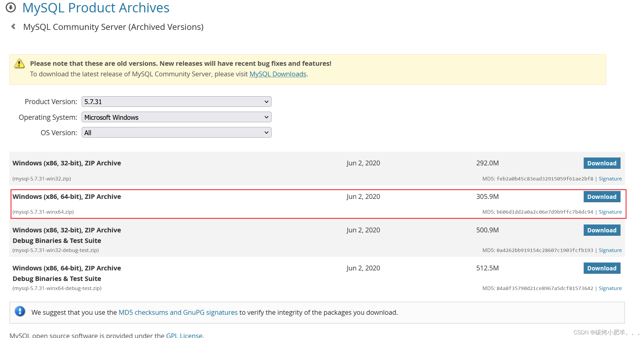This screenshot has height=338, width=644.
Task: Click the yellow warning triangle icon
Action: [x=19, y=63]
